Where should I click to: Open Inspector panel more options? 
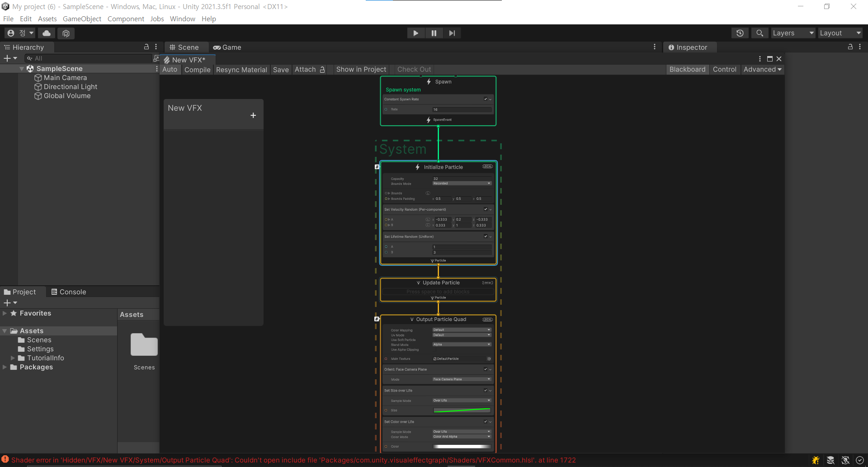point(860,47)
